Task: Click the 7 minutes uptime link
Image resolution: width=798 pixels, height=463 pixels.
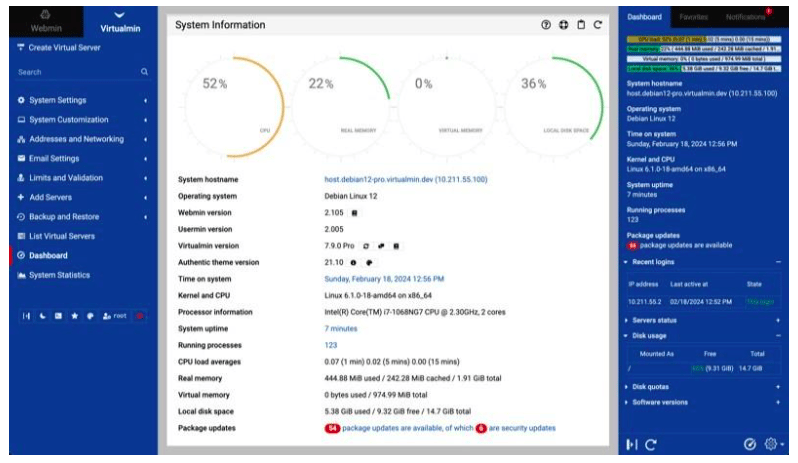Action: [x=341, y=329]
